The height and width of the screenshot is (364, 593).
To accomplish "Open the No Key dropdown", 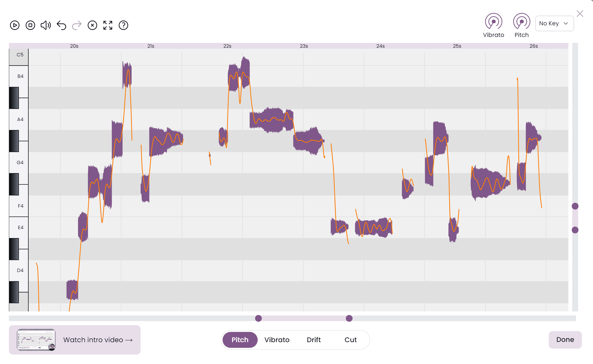I will (x=554, y=23).
